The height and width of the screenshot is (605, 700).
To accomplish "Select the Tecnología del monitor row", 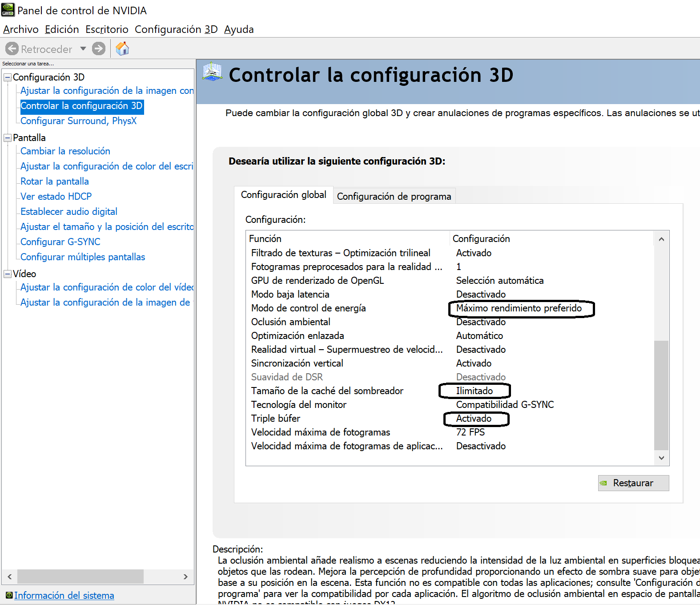I will pyautogui.click(x=450, y=405).
